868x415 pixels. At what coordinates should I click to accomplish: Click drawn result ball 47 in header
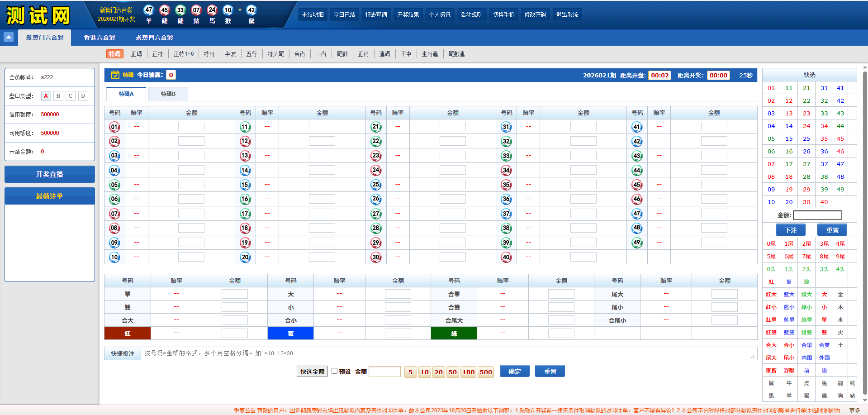[x=149, y=10]
